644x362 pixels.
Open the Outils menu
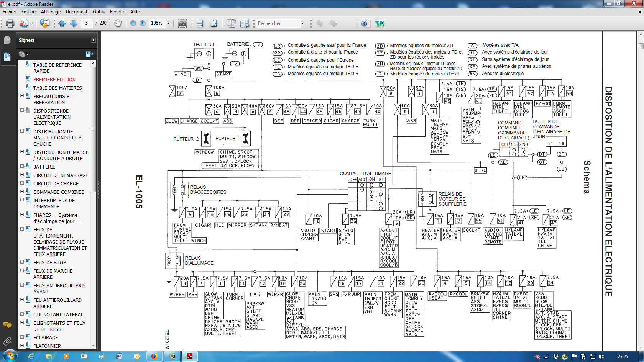point(99,12)
